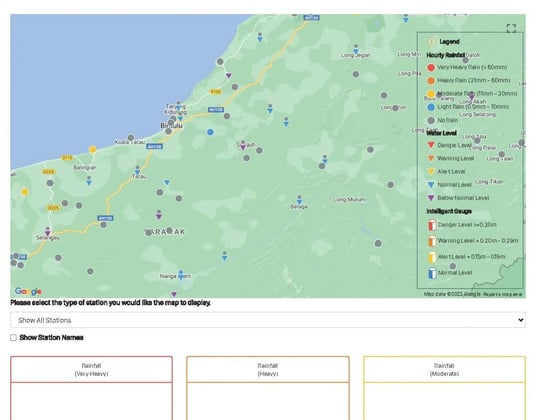Image resolution: width=536 pixels, height=420 pixels.
Task: Click the grey no-rain marker at Kuala Tatau
Action: tap(131, 138)
